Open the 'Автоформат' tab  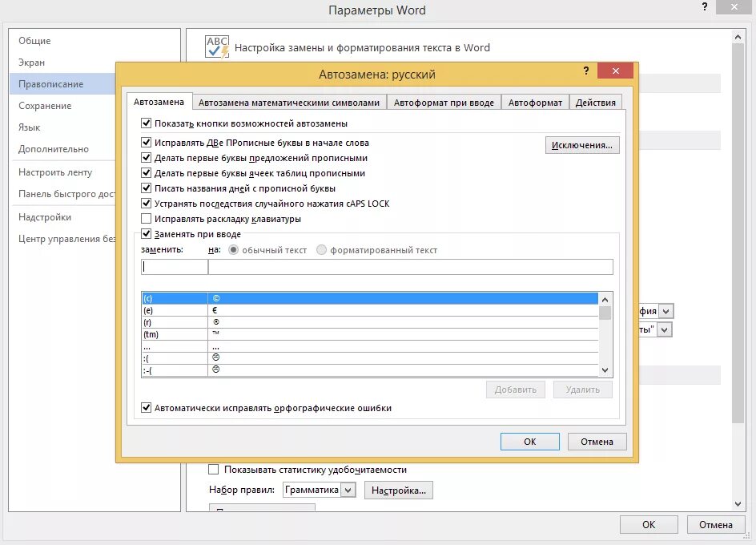tap(535, 103)
